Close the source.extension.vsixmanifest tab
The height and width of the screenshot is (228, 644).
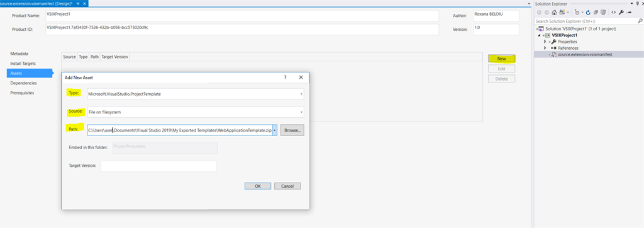click(85, 3)
